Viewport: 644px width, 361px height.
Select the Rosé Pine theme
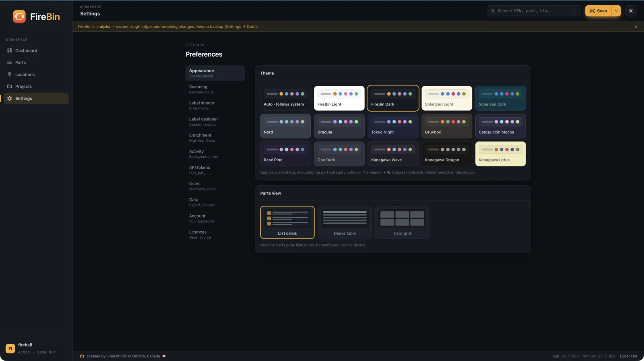click(x=285, y=154)
